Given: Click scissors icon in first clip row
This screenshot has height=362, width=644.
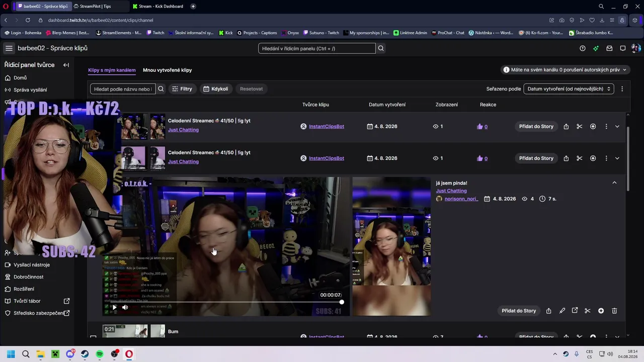Looking at the screenshot, I should click(580, 127).
